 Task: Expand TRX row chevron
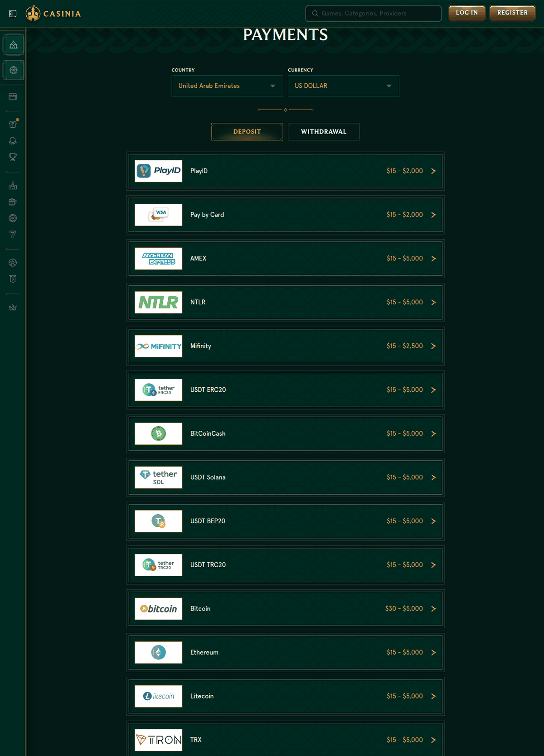click(x=433, y=740)
